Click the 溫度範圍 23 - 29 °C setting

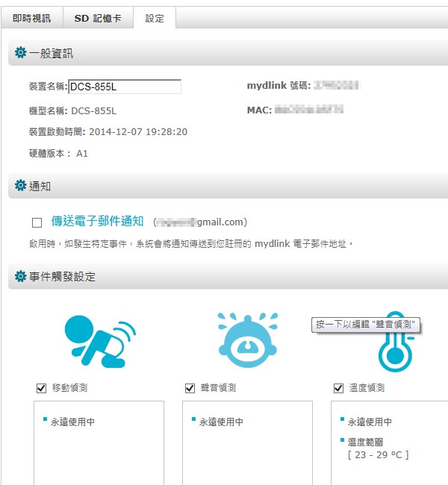coord(376,448)
